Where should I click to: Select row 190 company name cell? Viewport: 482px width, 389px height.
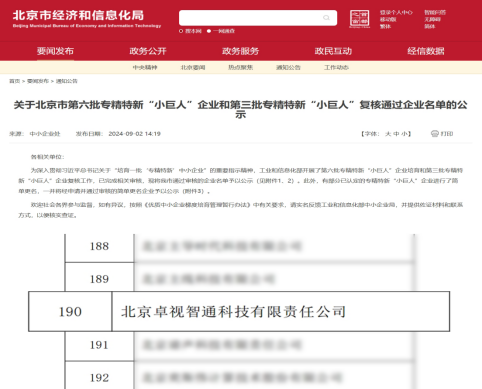point(281,311)
